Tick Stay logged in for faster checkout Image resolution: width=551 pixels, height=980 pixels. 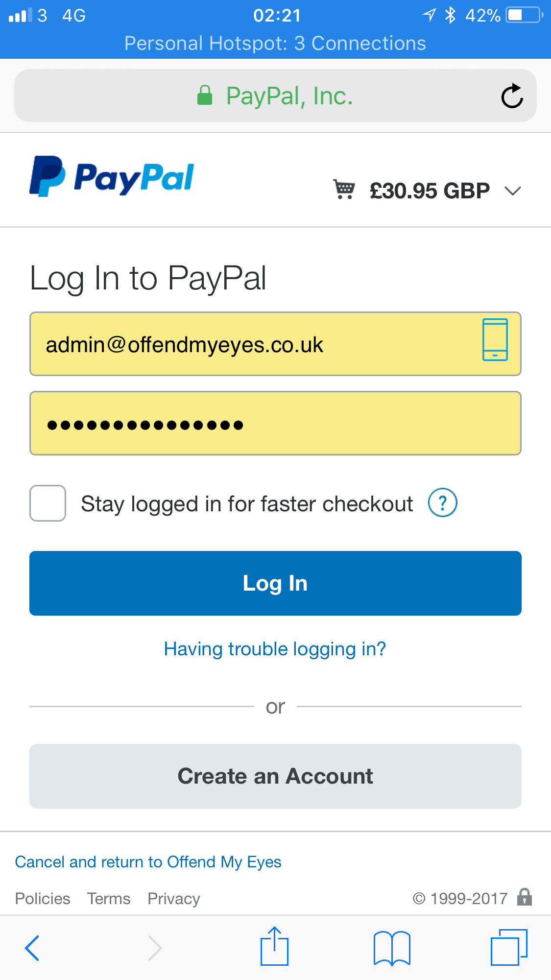point(48,503)
